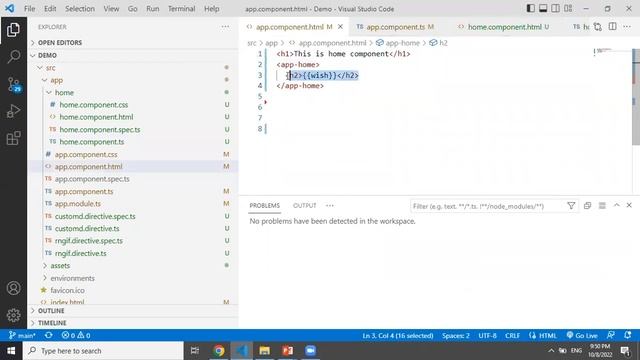This screenshot has height=360, width=640.
Task: Close the bottom panel
Action: pos(629,205)
